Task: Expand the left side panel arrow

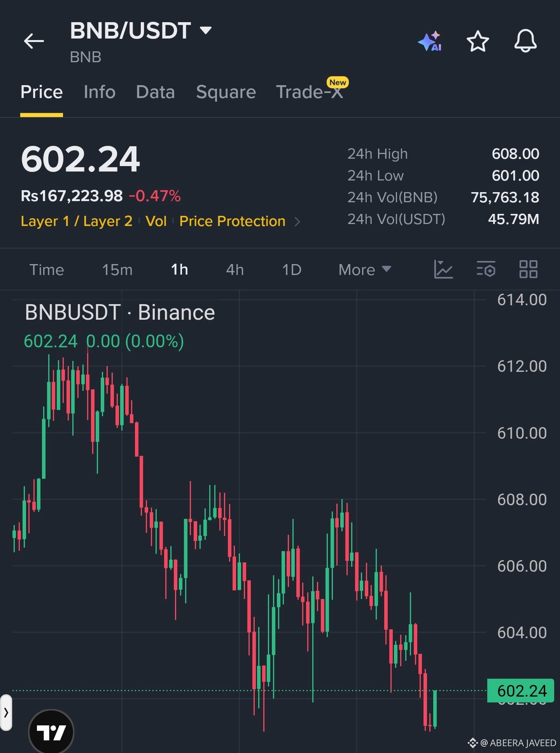Action: pos(6,713)
